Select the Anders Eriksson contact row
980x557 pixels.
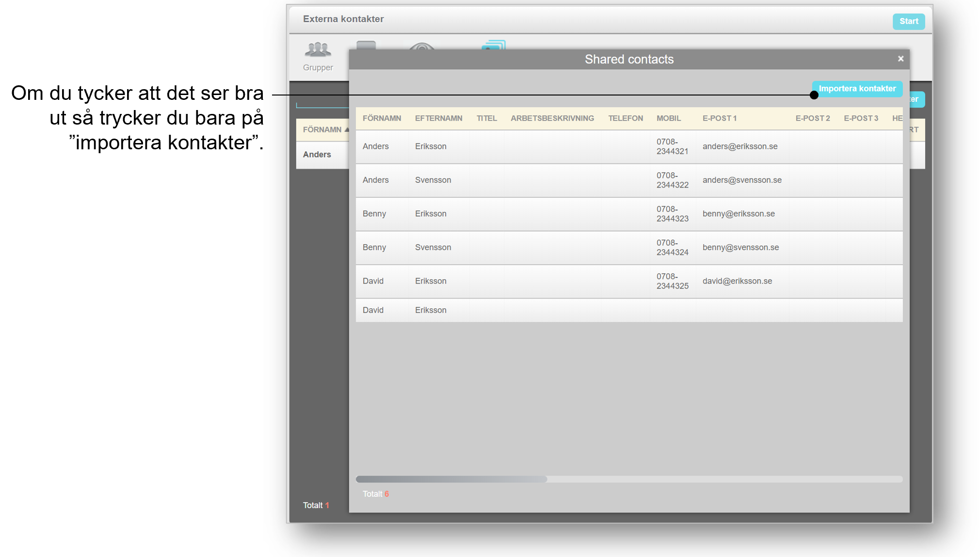tap(629, 146)
